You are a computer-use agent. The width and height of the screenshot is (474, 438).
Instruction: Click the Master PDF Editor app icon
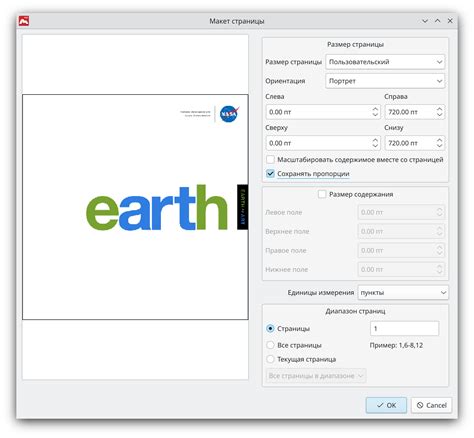coord(24,21)
